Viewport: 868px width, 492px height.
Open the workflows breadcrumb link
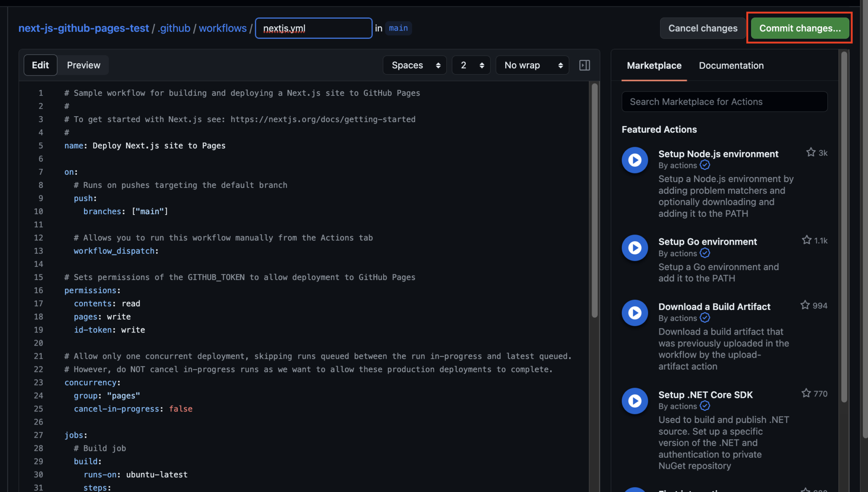(223, 28)
